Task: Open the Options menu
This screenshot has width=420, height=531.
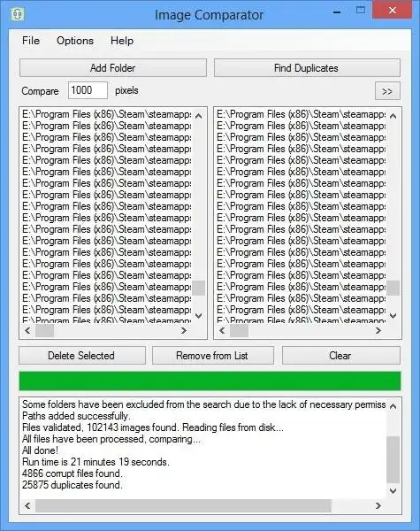Action: pos(75,41)
